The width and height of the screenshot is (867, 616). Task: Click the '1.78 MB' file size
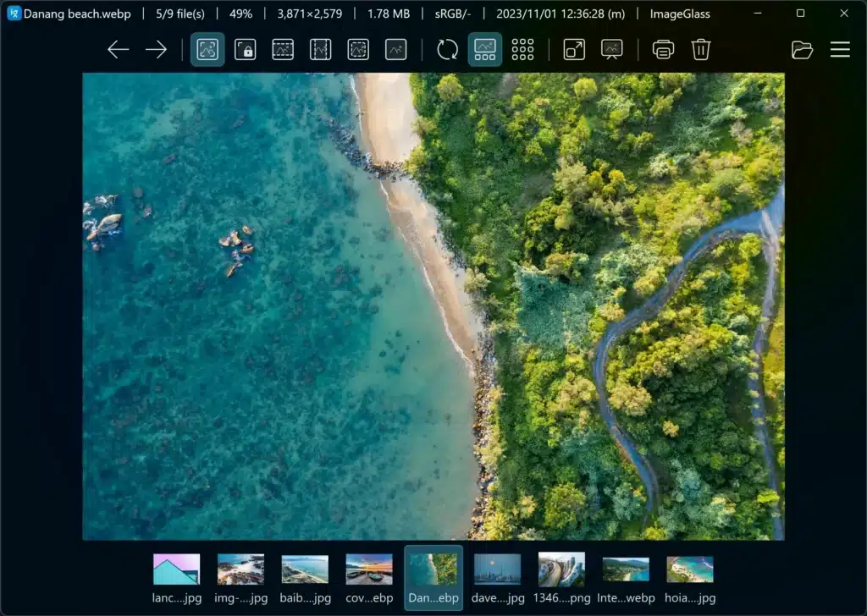coord(389,14)
